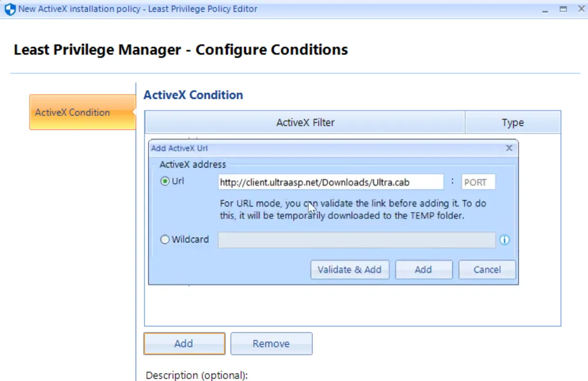Cancel the Add ActiveX Url dialog

pyautogui.click(x=486, y=270)
